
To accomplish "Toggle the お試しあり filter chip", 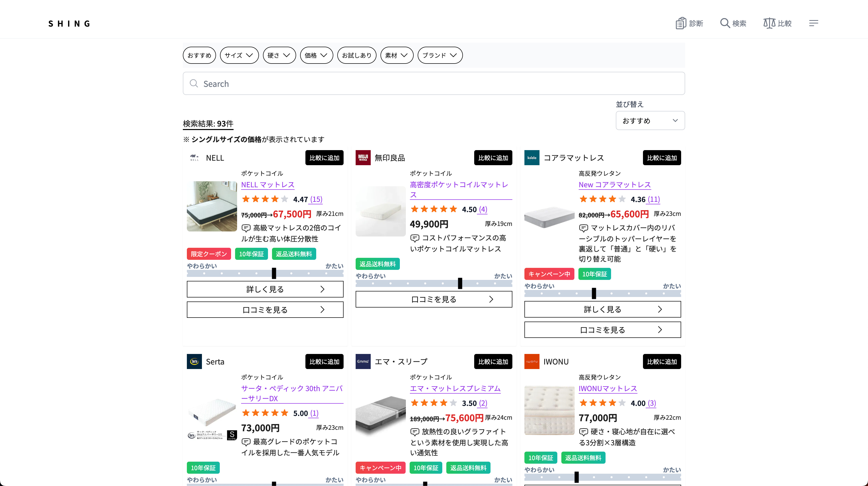I will point(357,55).
